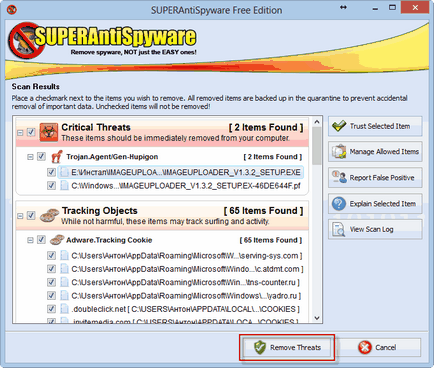The height and width of the screenshot is (368, 434).
Task: Click the Report False Positive icon
Action: (339, 177)
